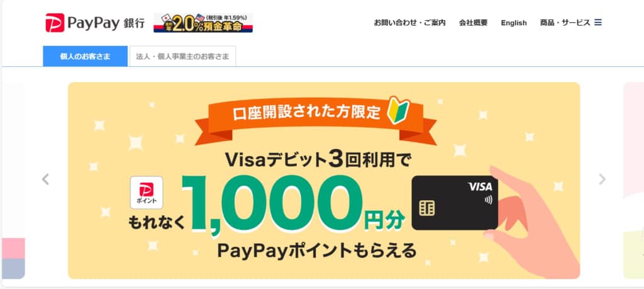The image size is (644, 289).
Task: Click the VISA logo on the card
Action: click(480, 187)
